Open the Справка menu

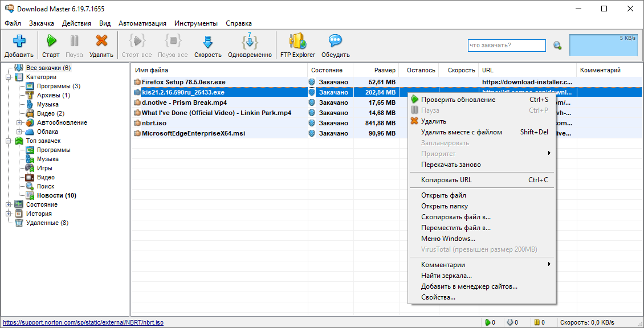click(x=239, y=23)
